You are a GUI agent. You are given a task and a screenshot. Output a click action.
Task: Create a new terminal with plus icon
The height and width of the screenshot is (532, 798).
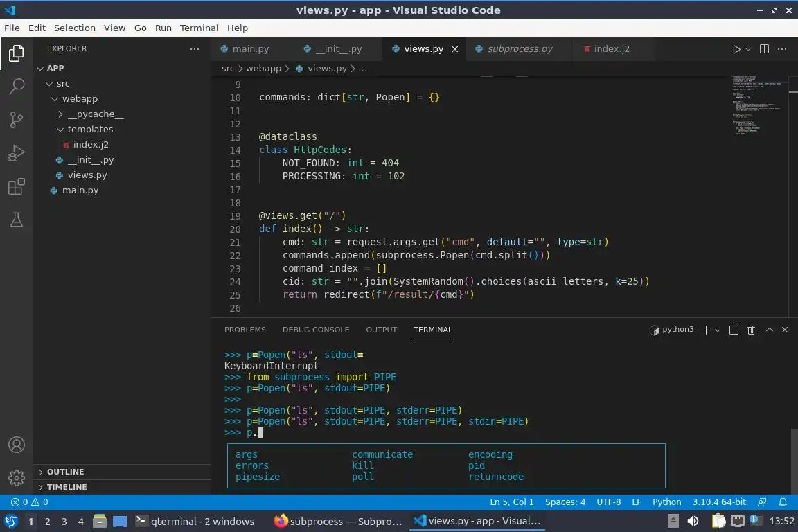tap(706, 330)
